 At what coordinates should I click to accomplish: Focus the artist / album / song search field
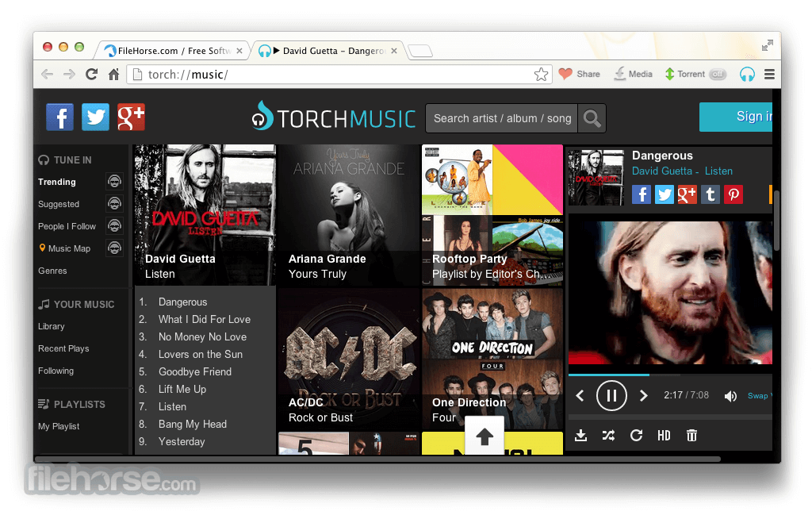[x=502, y=119]
